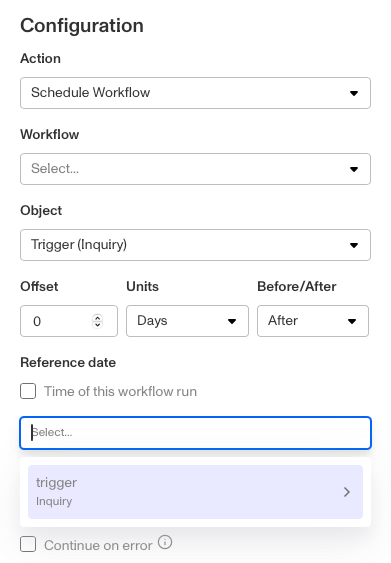Click the caret arrow in the Object dropdown

354,246
